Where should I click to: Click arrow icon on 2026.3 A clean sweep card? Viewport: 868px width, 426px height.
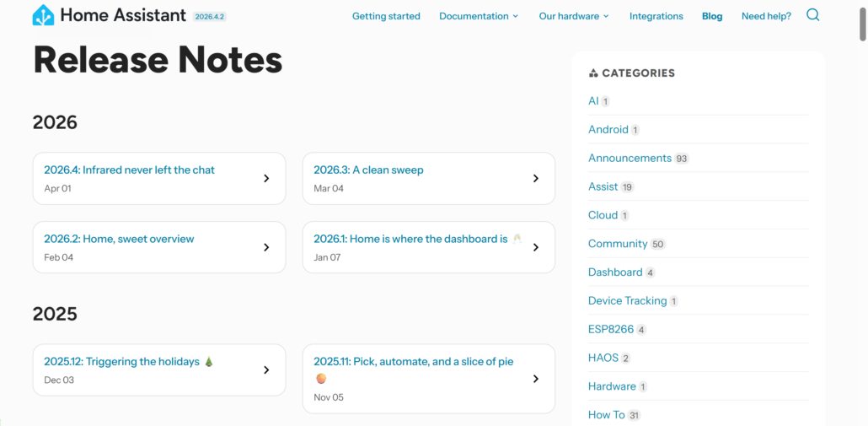click(x=536, y=178)
